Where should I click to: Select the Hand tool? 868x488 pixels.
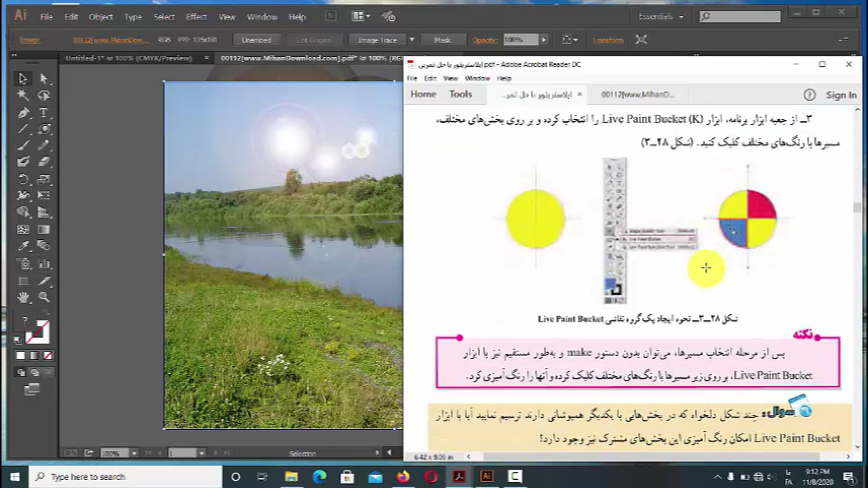click(23, 297)
